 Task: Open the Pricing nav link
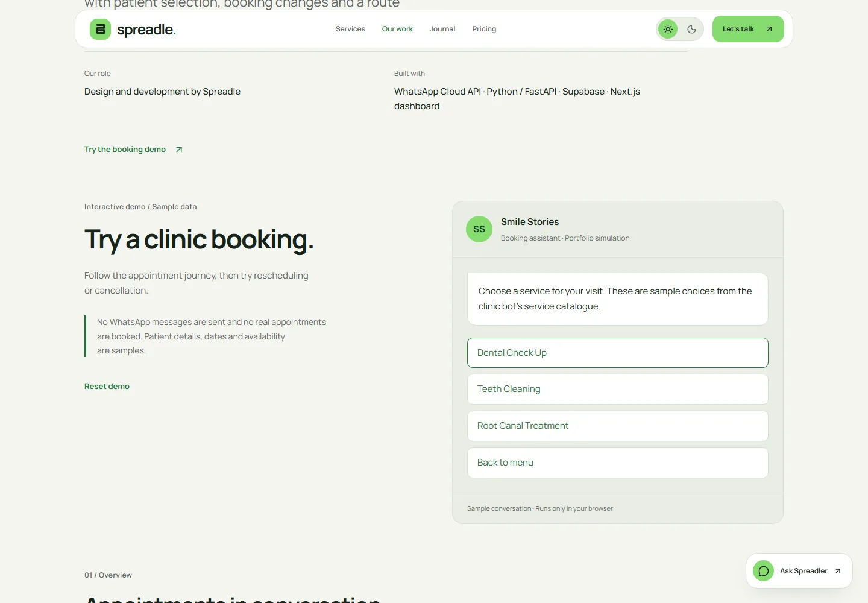point(484,29)
